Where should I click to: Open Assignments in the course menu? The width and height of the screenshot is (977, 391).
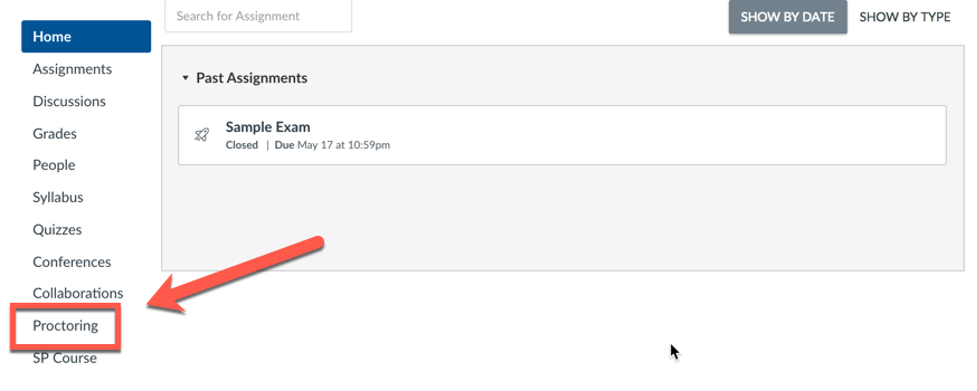click(72, 69)
